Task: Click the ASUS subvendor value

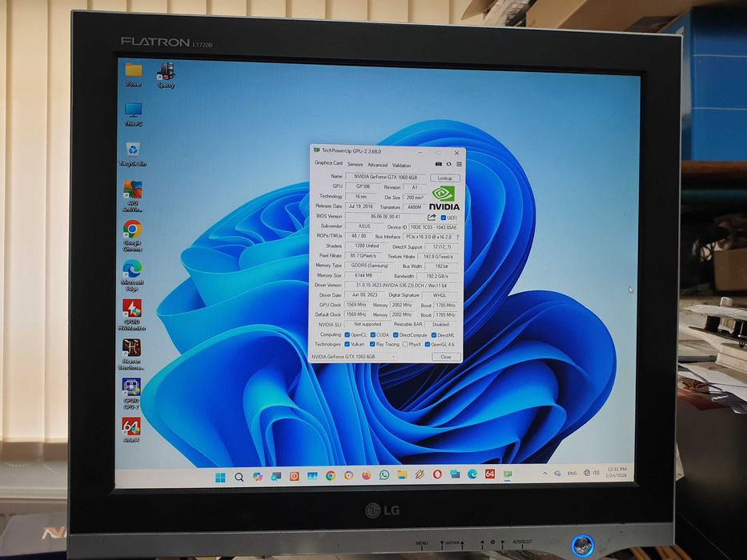Action: pyautogui.click(x=364, y=226)
